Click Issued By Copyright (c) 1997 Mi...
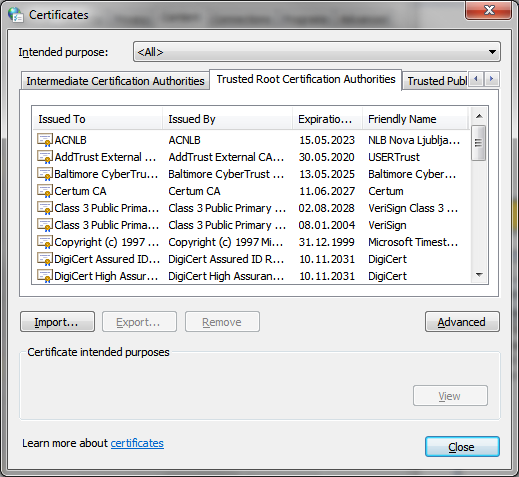 pyautogui.click(x=226, y=242)
